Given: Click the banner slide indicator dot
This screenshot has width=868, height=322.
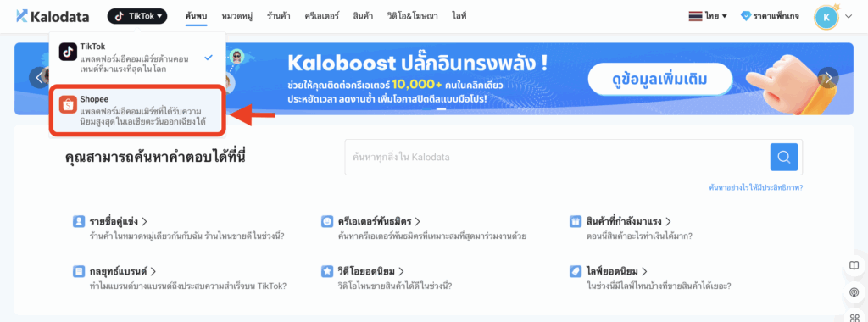Looking at the screenshot, I should (441, 109).
